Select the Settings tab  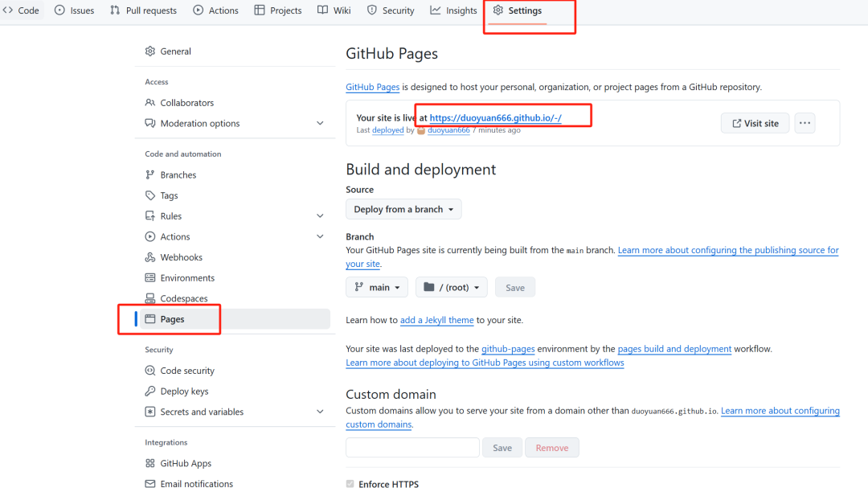point(518,10)
